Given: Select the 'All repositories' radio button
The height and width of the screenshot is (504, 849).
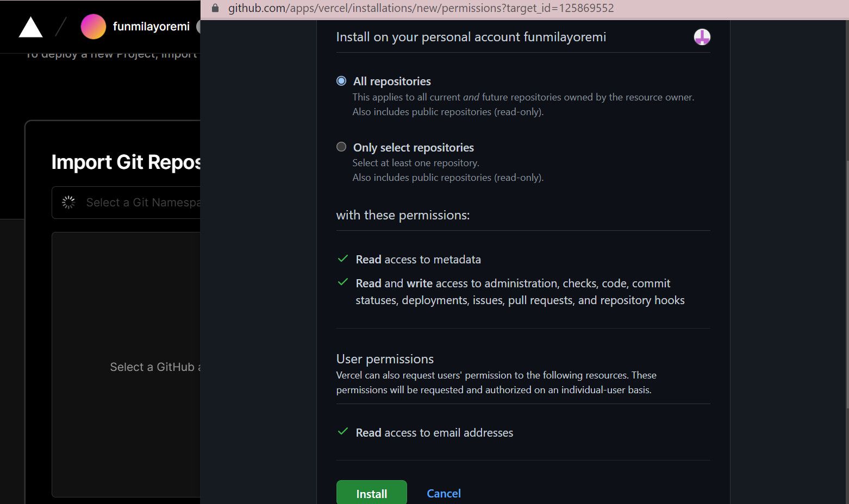Looking at the screenshot, I should tap(341, 80).
